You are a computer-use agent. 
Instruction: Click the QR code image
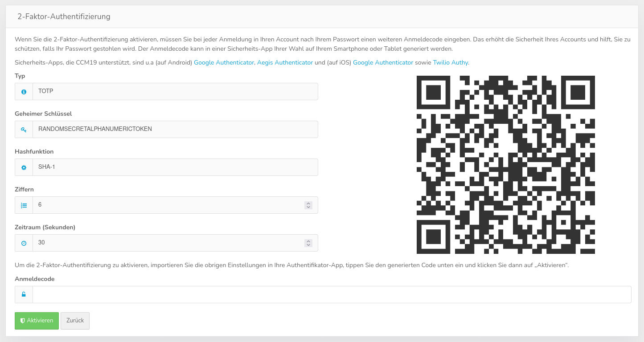point(505,165)
